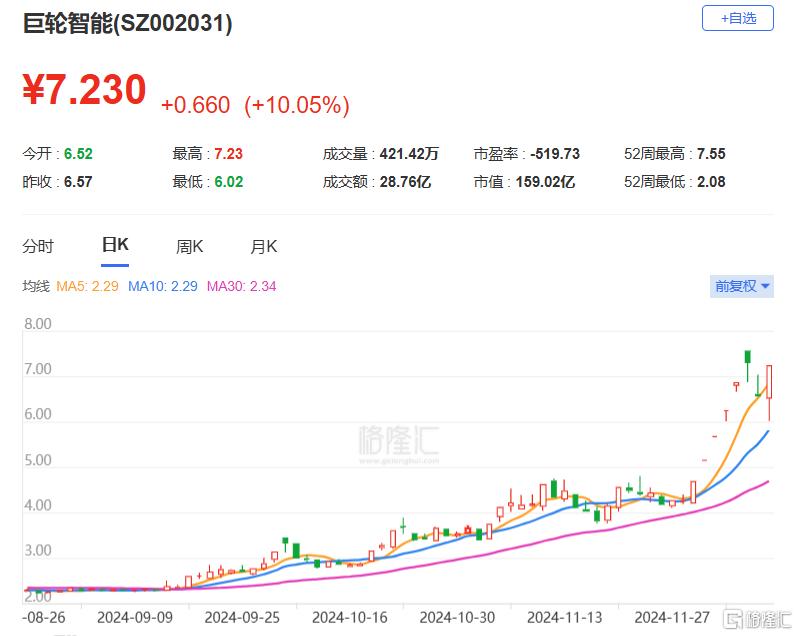
Task: Click the 8.00 price axis label
Action: pyautogui.click(x=38, y=324)
